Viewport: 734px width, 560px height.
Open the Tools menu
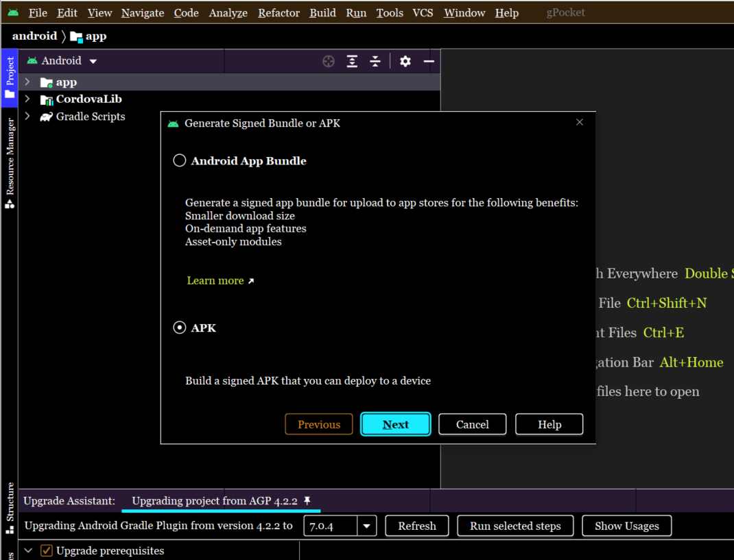390,13
